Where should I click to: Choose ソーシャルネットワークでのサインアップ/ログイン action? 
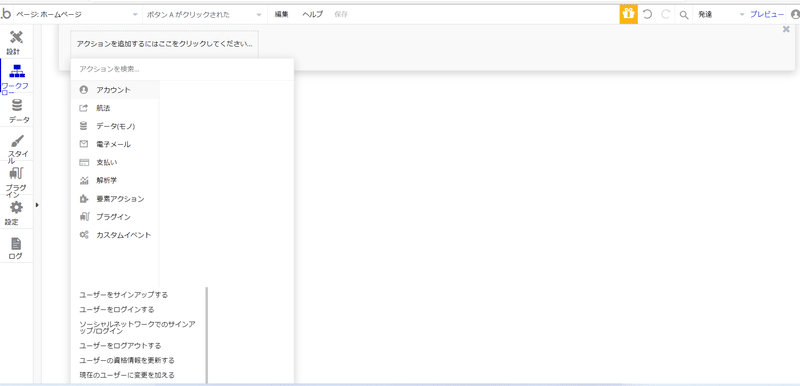coord(138,327)
